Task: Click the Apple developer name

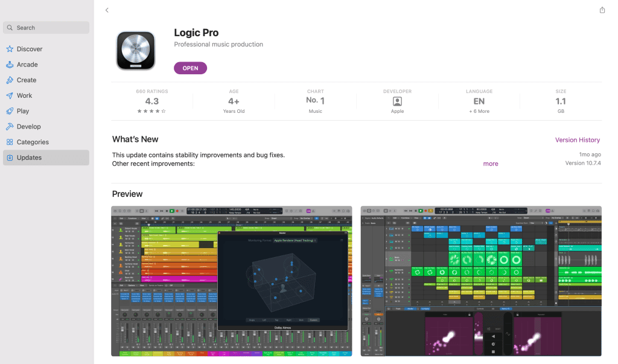Action: pyautogui.click(x=397, y=111)
